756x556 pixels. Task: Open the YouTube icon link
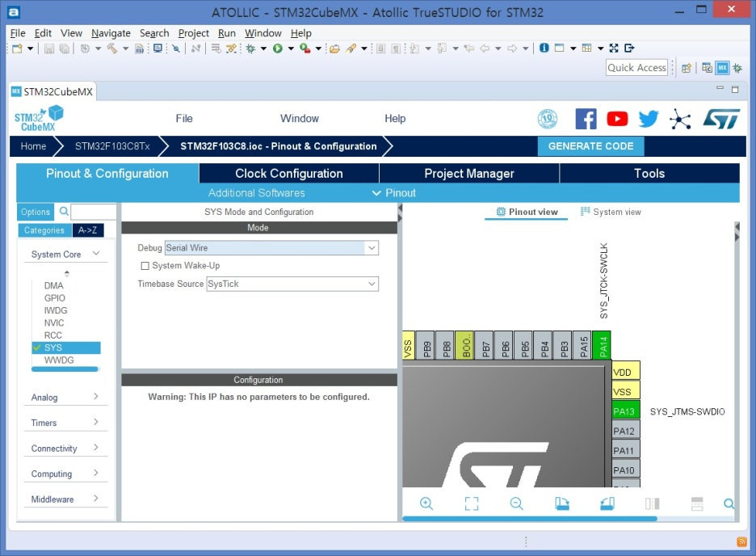tap(617, 119)
